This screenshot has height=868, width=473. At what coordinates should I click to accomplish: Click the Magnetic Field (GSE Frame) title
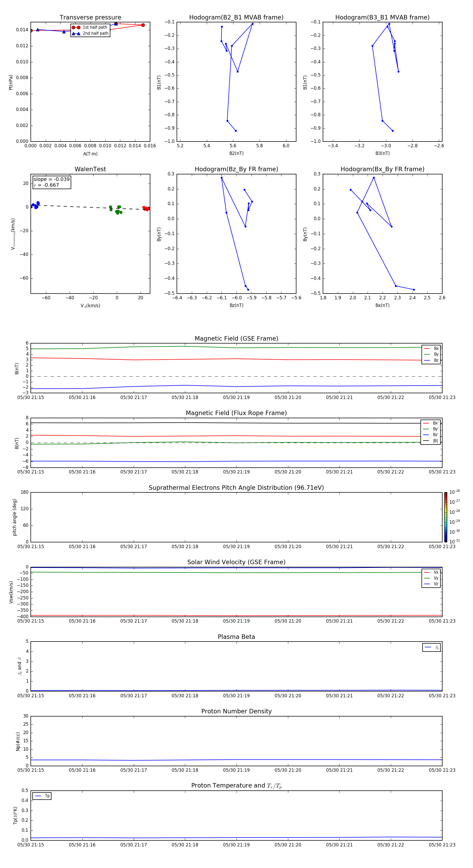click(236, 339)
